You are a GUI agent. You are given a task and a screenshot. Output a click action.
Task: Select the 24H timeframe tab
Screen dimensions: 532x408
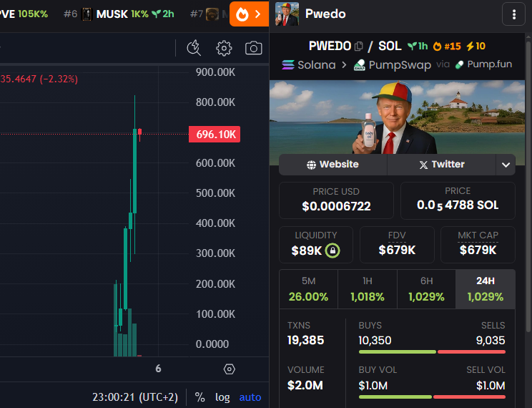pyautogui.click(x=486, y=289)
